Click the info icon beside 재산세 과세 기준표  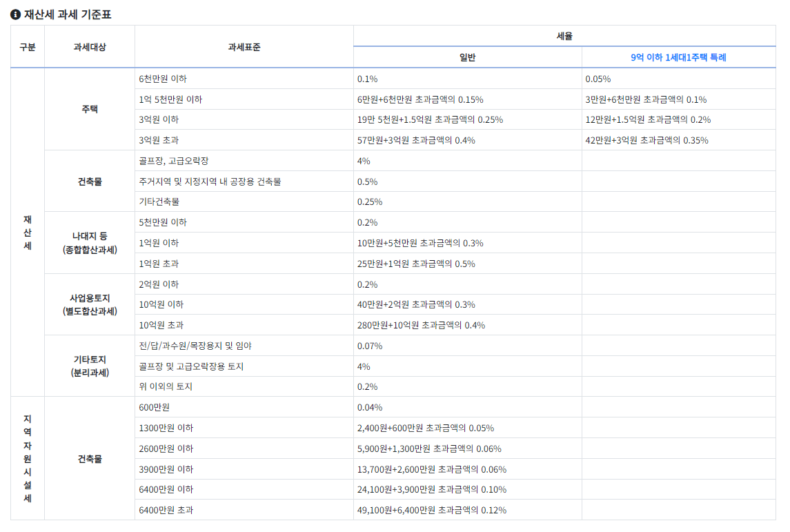point(16,12)
